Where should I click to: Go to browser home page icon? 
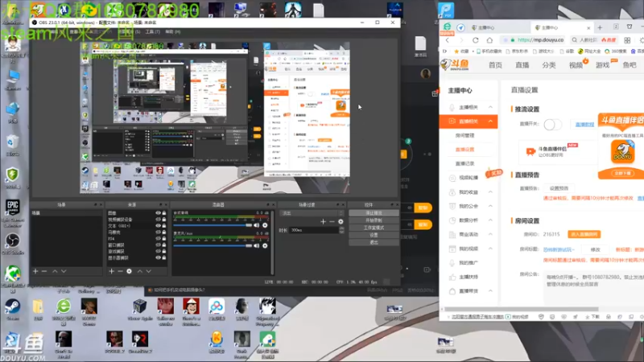tap(489, 39)
